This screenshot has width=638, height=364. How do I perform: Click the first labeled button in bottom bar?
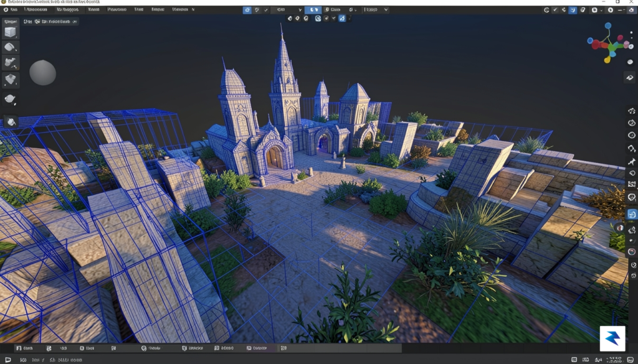[25, 348]
